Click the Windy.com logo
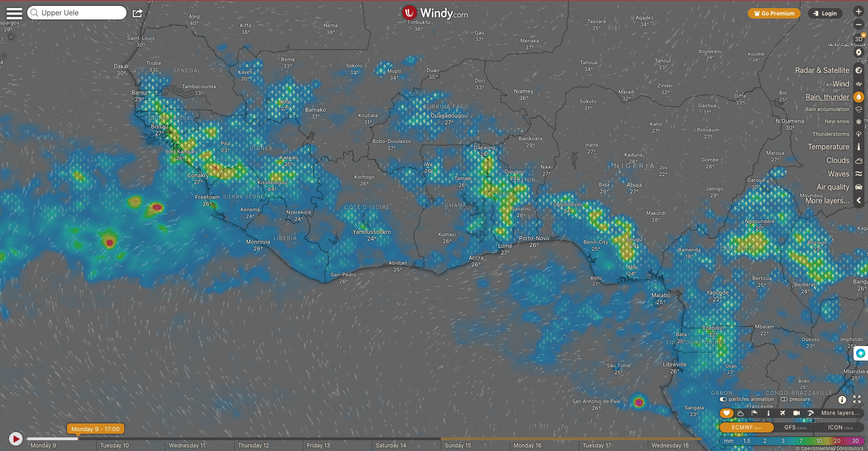Screen dimensions: 868x451 coord(435,13)
